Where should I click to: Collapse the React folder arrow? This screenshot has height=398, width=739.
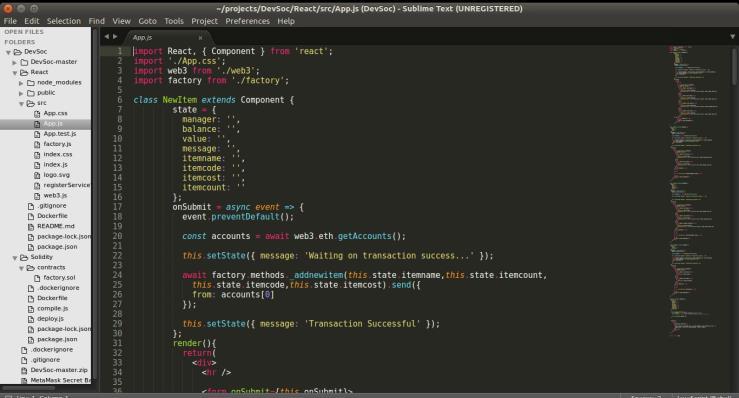click(x=15, y=73)
